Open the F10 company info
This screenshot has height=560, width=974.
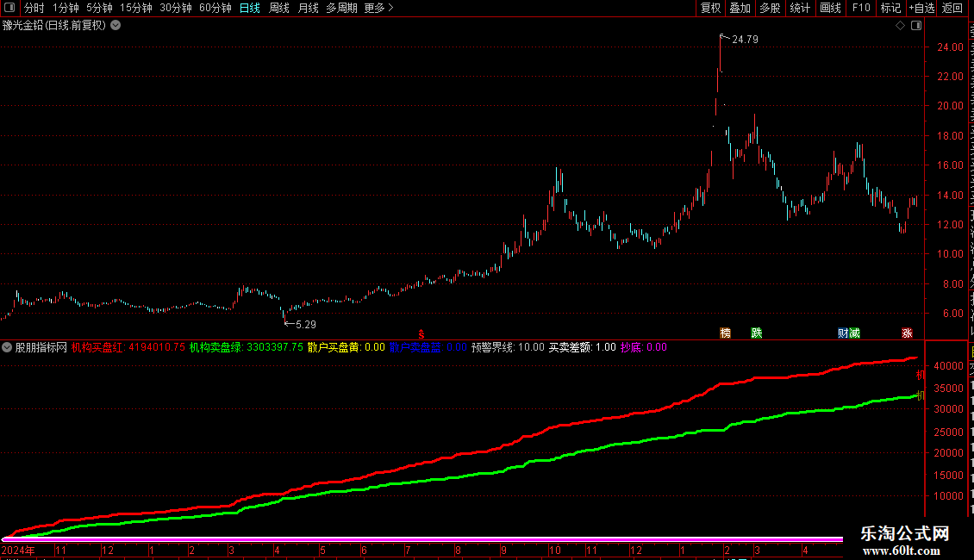861,8
